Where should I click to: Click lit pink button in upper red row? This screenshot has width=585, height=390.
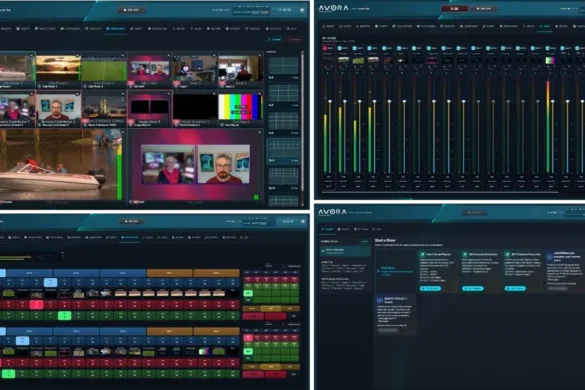[x=36, y=305]
